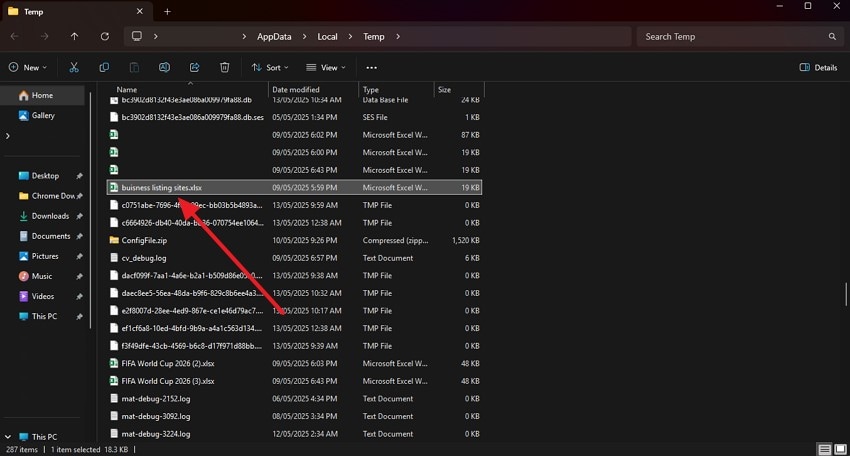Viewport: 850px width, 456px height.
Task: Click the file list vertical scrollbar thumb
Action: click(845, 293)
